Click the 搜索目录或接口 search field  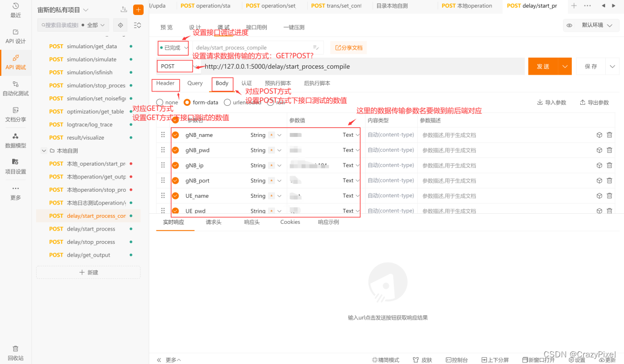point(60,25)
